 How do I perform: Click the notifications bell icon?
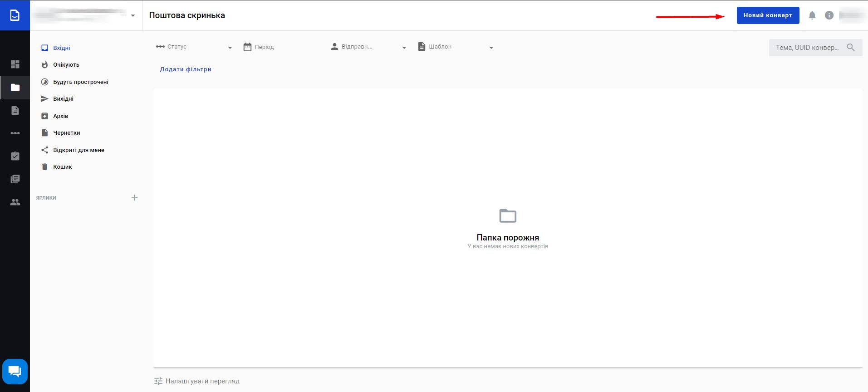click(812, 15)
